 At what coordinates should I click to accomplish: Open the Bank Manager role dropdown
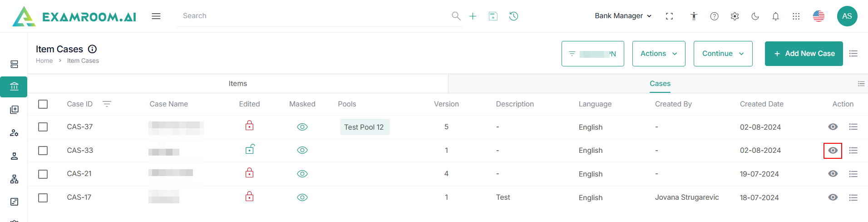623,16
